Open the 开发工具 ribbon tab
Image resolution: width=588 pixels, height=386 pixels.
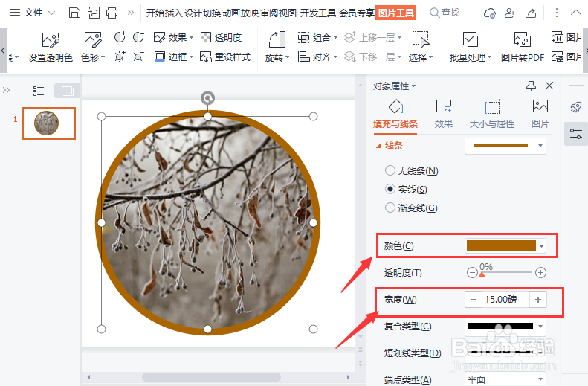[x=318, y=13]
